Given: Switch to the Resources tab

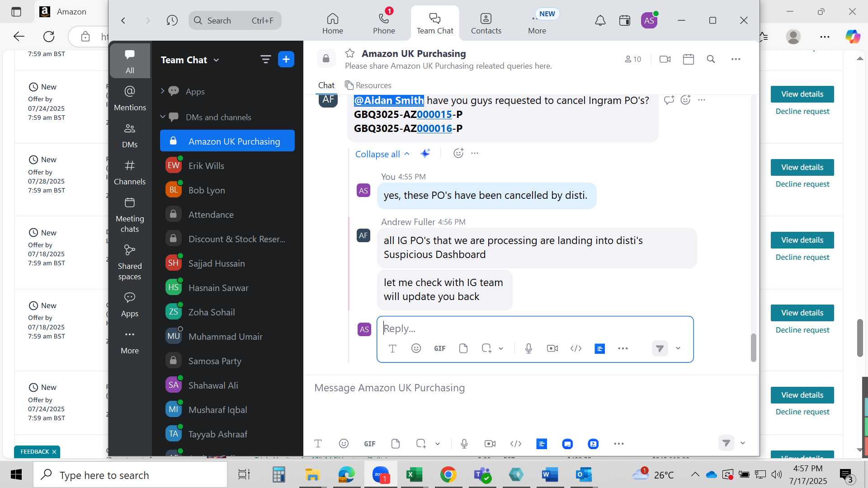Looking at the screenshot, I should 368,85.
